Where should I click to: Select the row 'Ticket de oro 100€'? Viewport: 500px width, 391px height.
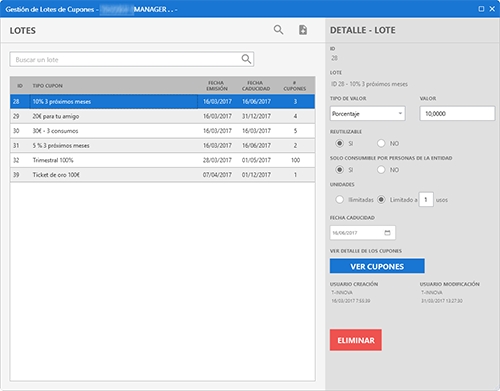162,175
